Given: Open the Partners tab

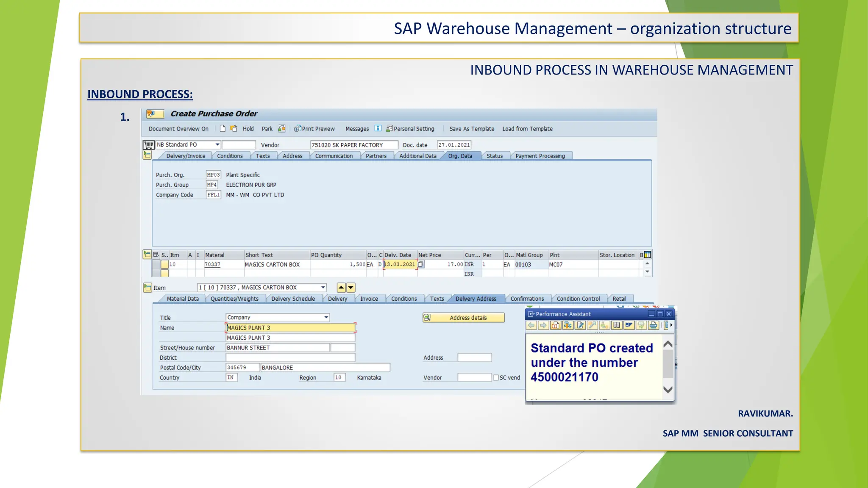Looking at the screenshot, I should tap(376, 156).
